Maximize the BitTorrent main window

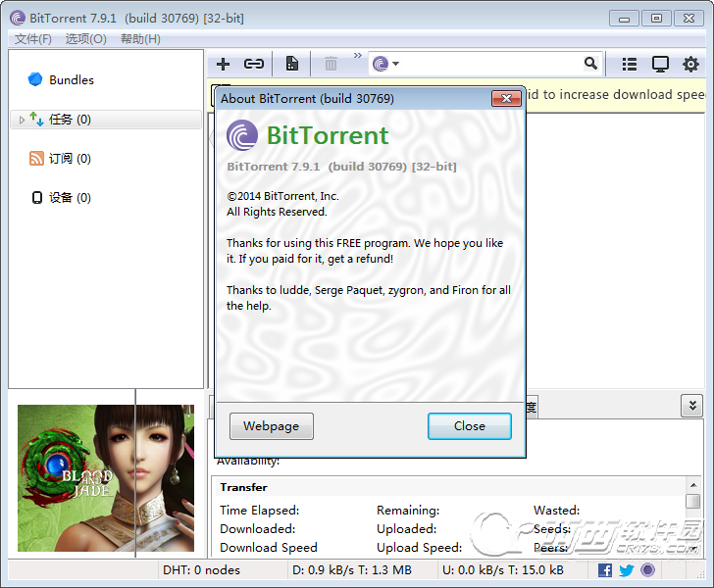[656, 19]
